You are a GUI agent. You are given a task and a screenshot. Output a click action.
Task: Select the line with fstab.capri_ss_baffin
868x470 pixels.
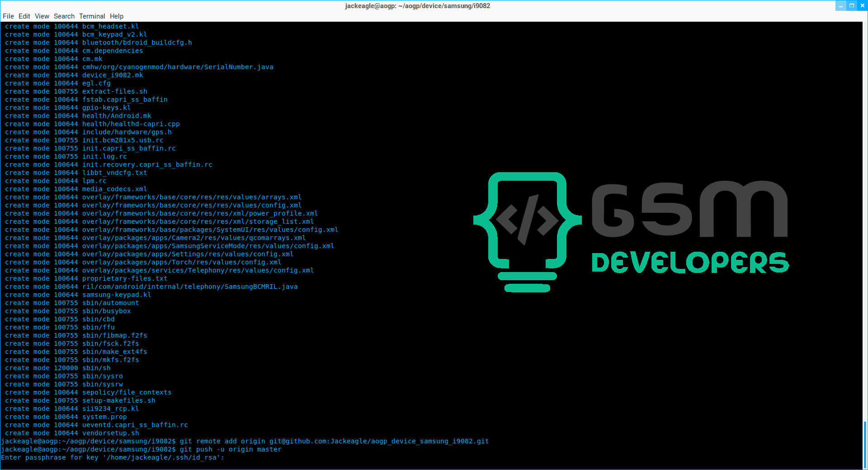(86, 100)
